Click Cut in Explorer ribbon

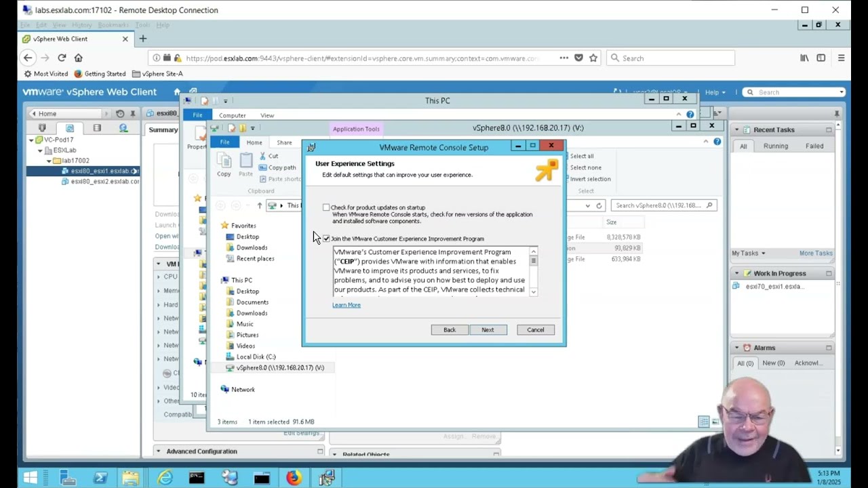[269, 156]
